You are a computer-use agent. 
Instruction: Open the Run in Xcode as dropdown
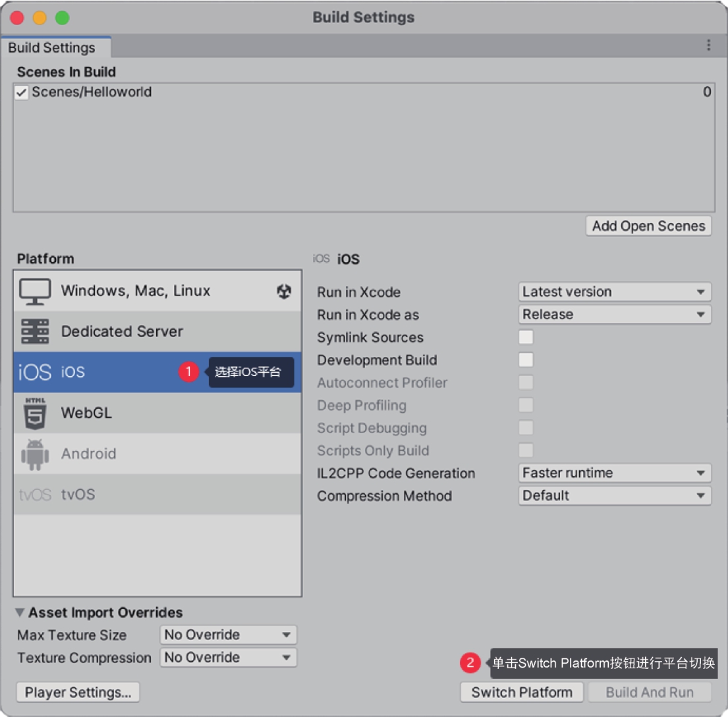click(614, 315)
